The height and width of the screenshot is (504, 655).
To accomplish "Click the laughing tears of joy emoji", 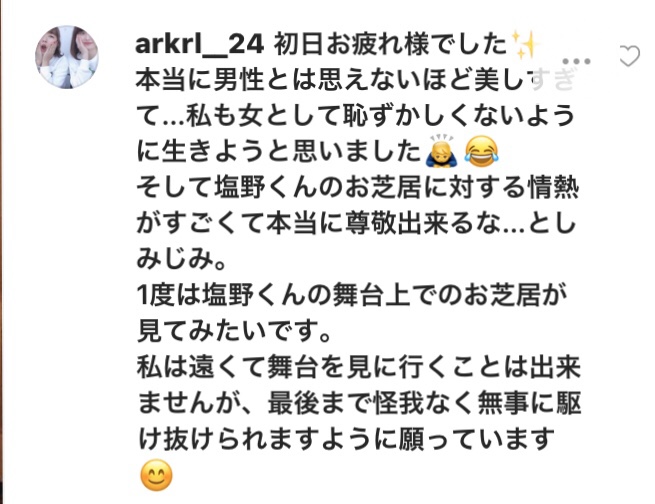I will [481, 152].
